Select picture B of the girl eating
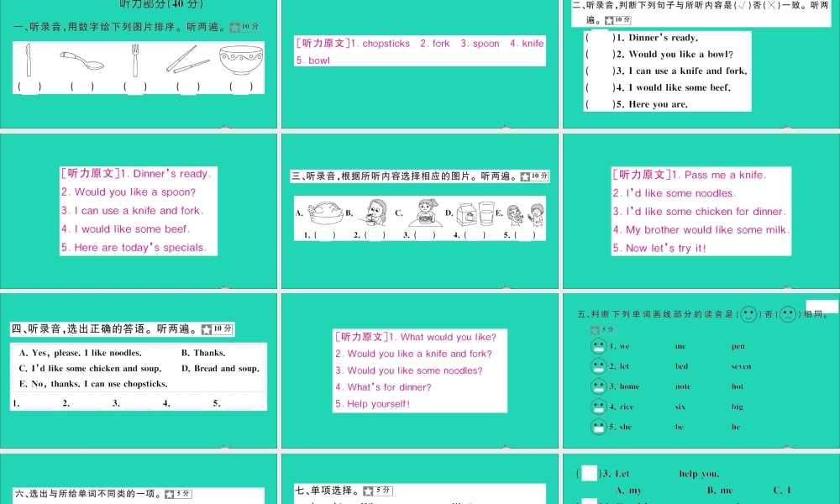Viewport: 840px width, 504px height. point(372,212)
